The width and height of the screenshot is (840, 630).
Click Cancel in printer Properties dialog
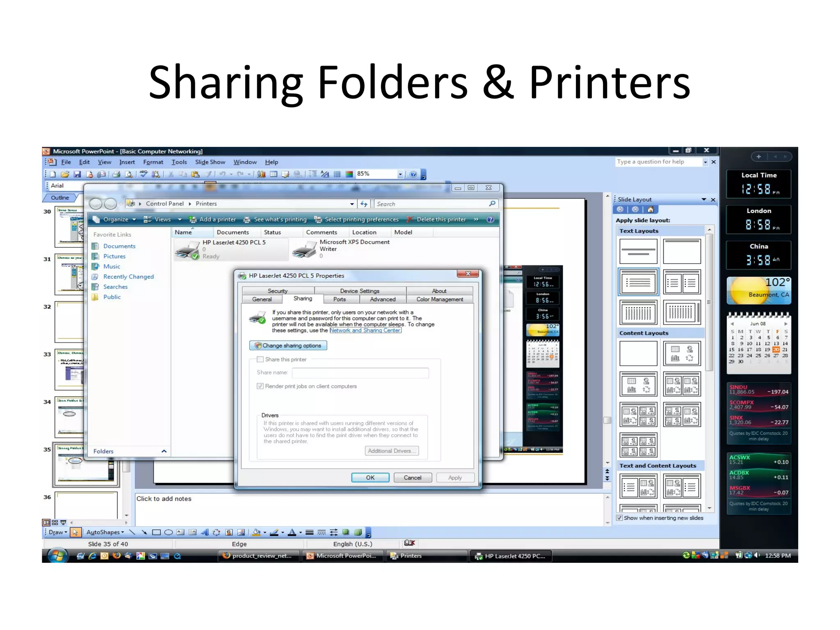413,478
